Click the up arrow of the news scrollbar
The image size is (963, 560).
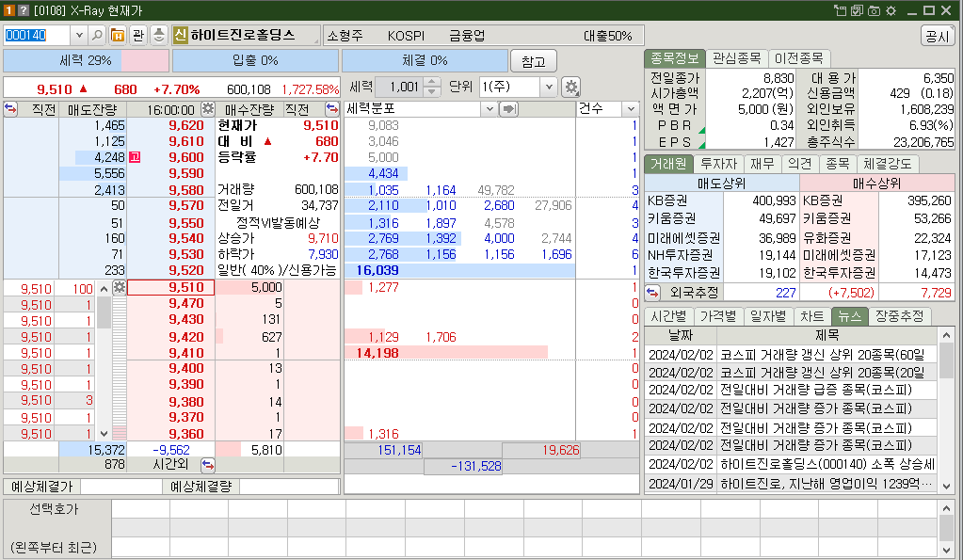946,335
